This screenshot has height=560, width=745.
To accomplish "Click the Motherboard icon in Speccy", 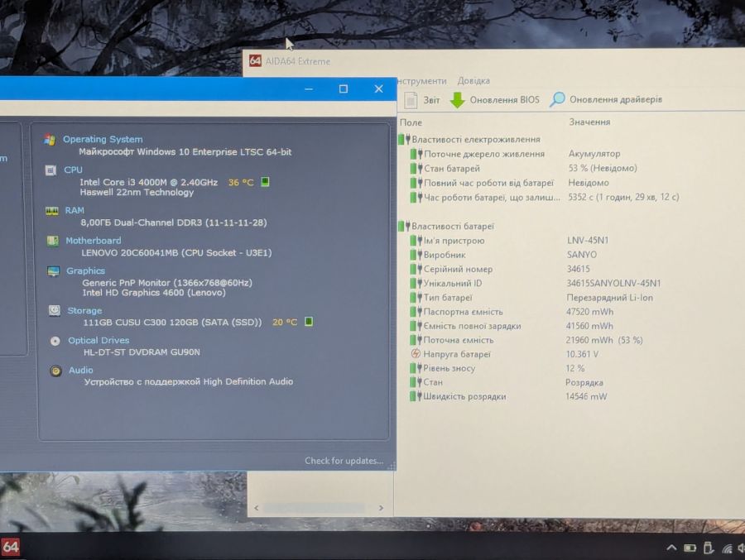I will [x=53, y=241].
